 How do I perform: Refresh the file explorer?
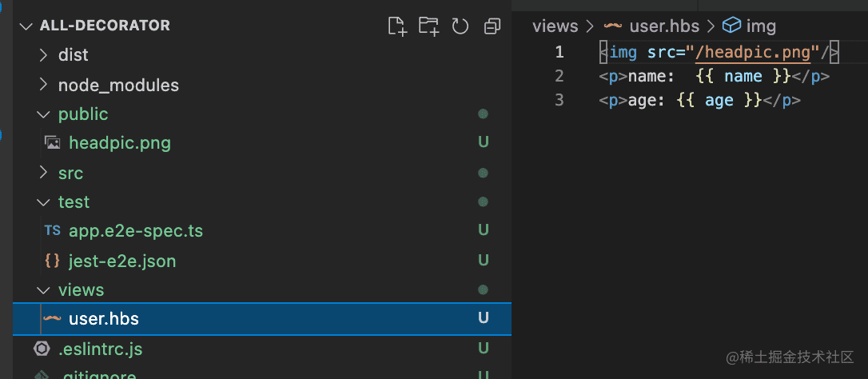(460, 26)
